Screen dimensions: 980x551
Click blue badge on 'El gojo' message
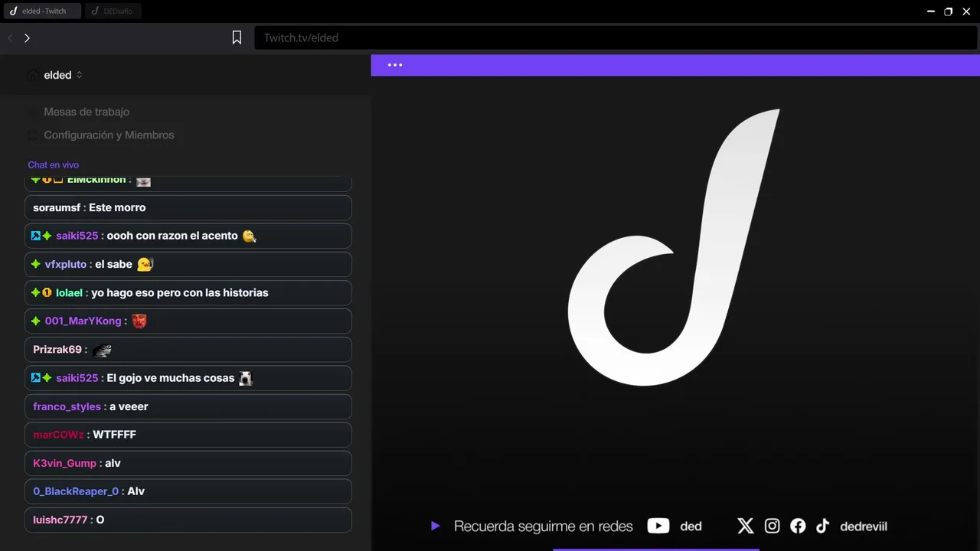coord(35,378)
